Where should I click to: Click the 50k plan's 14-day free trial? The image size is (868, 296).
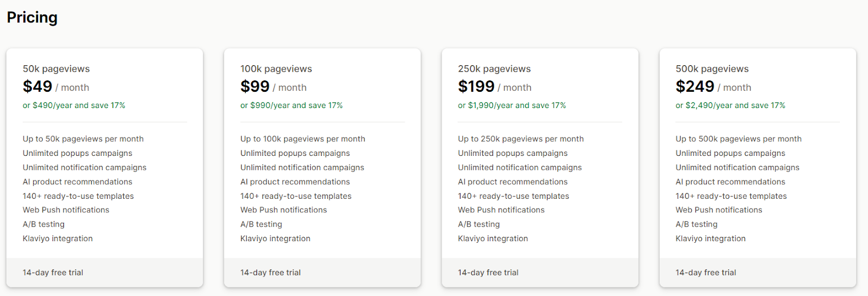[x=53, y=273]
